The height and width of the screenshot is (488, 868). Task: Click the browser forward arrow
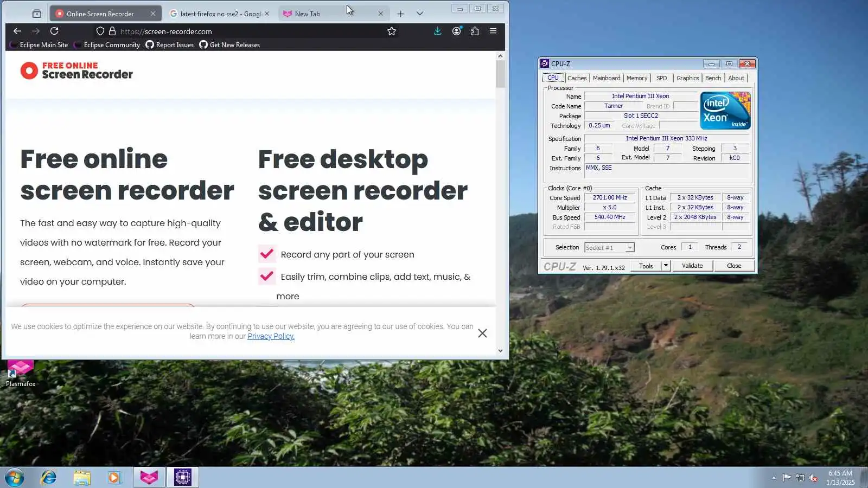click(x=36, y=31)
